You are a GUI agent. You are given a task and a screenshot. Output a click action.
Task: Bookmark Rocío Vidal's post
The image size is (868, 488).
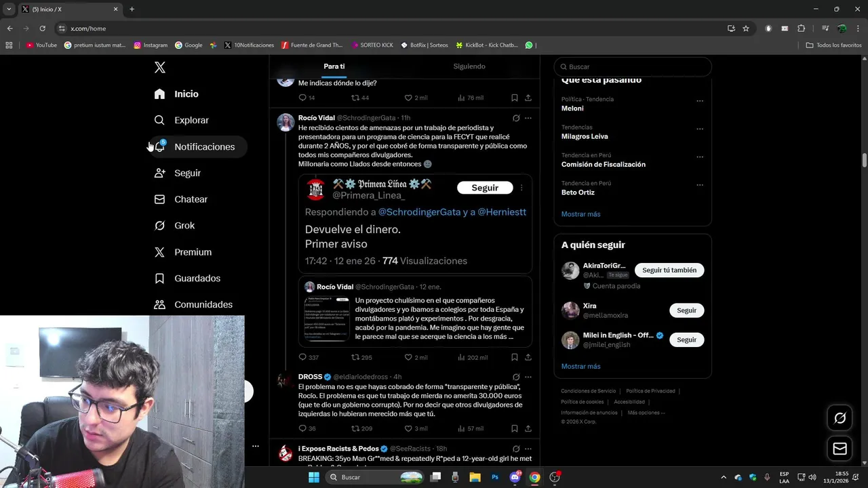[x=515, y=357]
